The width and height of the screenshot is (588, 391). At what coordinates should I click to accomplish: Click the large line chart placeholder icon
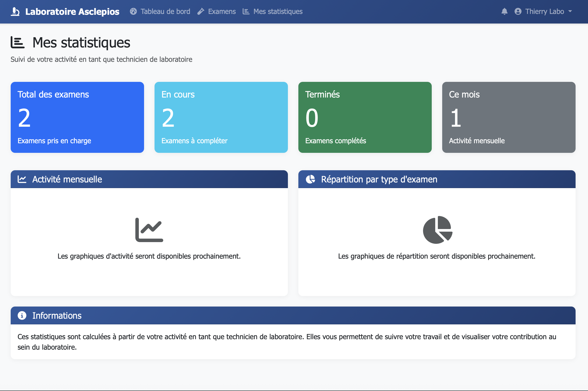149,230
